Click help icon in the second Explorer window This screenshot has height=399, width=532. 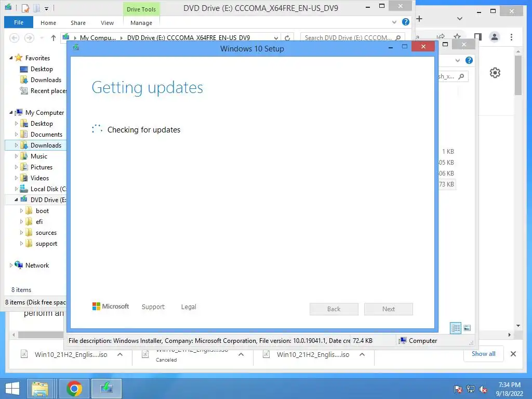469,60
